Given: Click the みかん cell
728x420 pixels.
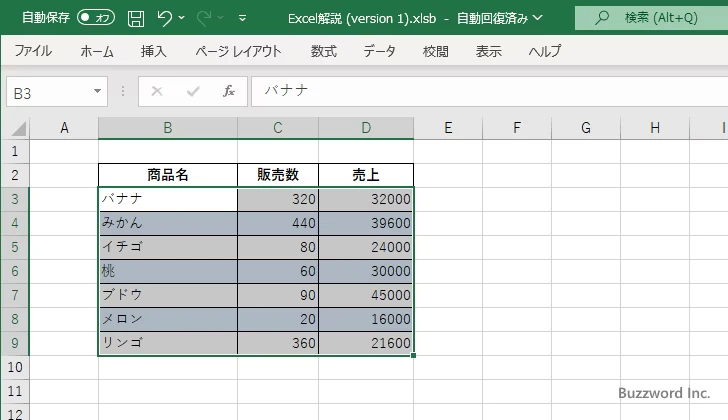Looking at the screenshot, I should [168, 223].
